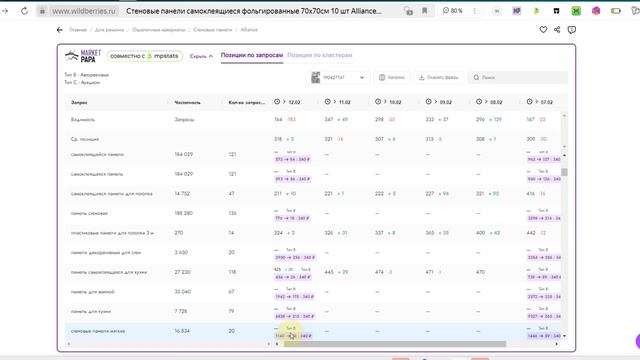Click the clock icon in the 11.02 column
This screenshot has width=640, height=360.
[327, 102]
